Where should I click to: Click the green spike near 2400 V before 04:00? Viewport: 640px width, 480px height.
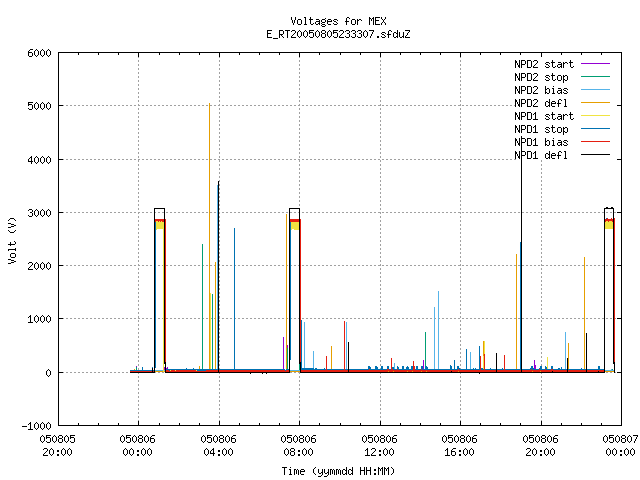[x=202, y=307]
